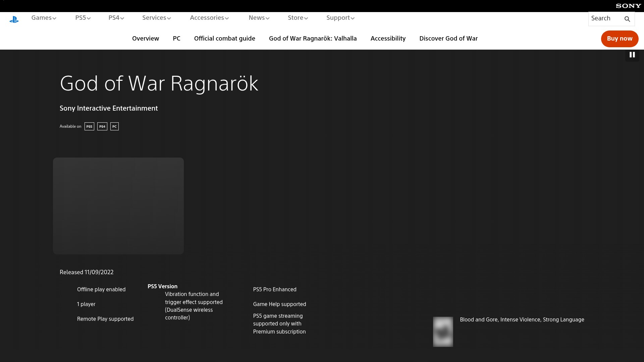This screenshot has height=362, width=644.
Task: Click Offline play enabled text
Action: (101, 290)
